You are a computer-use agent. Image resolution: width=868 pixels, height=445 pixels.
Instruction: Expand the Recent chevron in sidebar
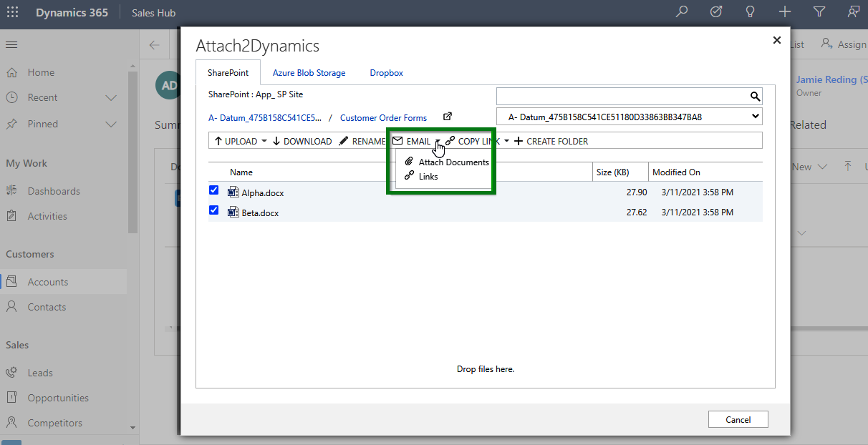(x=111, y=97)
